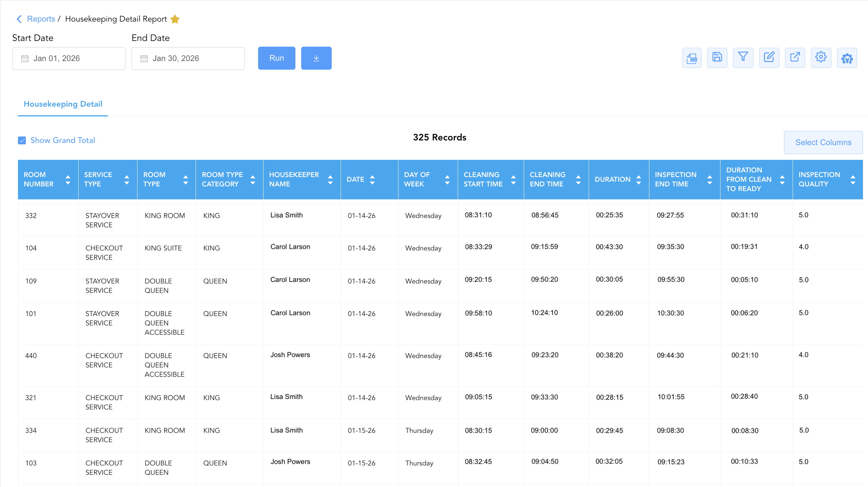Click the back chevron before Reports
The height and width of the screenshot is (487, 868).
coord(19,19)
